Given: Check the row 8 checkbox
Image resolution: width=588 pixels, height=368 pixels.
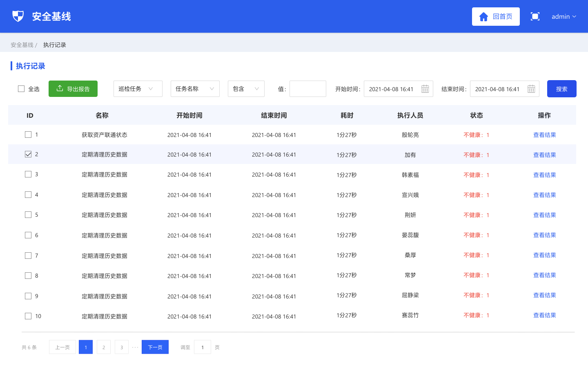Looking at the screenshot, I should click(x=28, y=276).
